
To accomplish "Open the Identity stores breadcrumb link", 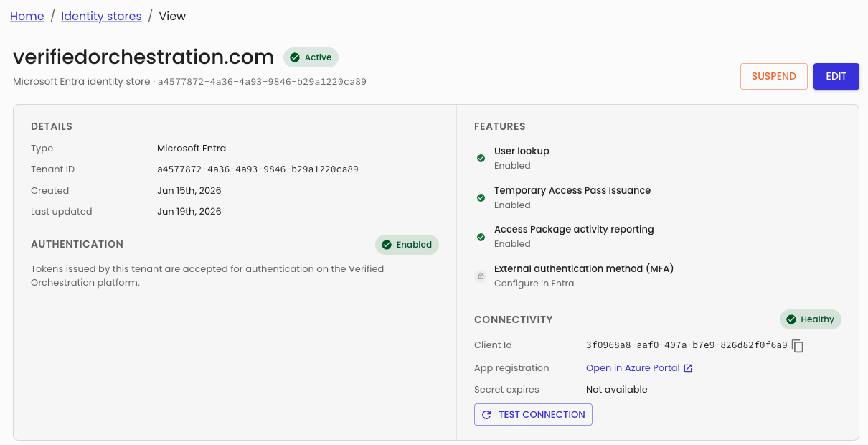I will click(101, 16).
